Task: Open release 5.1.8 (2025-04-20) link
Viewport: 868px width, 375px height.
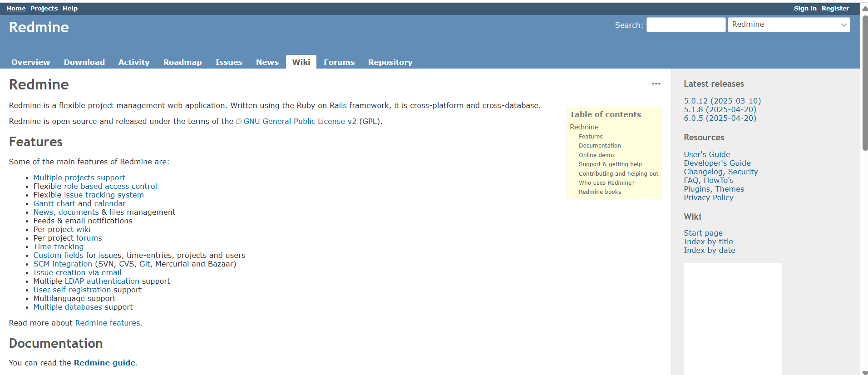Action: click(720, 109)
